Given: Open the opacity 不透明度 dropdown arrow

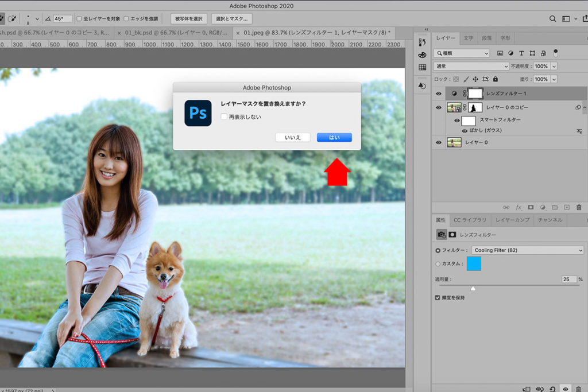Looking at the screenshot, I should click(x=554, y=67).
